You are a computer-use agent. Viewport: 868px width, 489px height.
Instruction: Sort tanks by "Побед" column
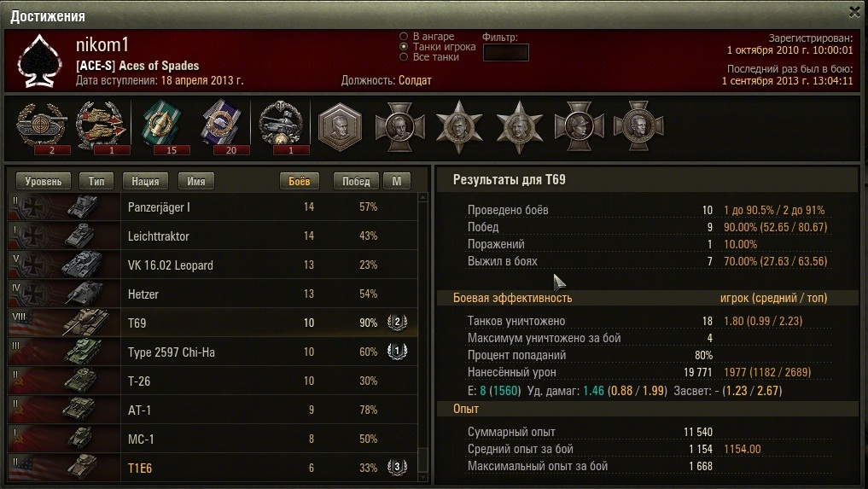click(356, 181)
